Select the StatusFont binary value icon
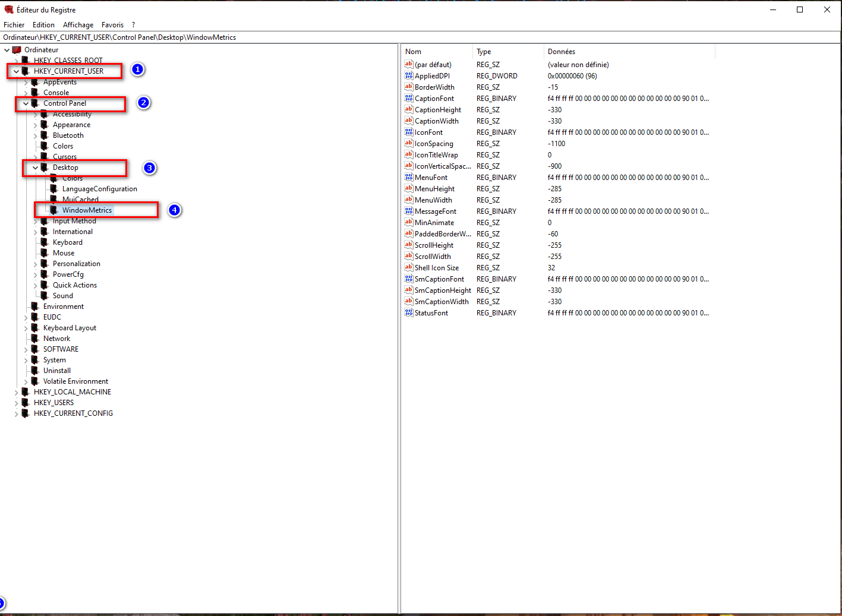The width and height of the screenshot is (842, 616). 408,313
